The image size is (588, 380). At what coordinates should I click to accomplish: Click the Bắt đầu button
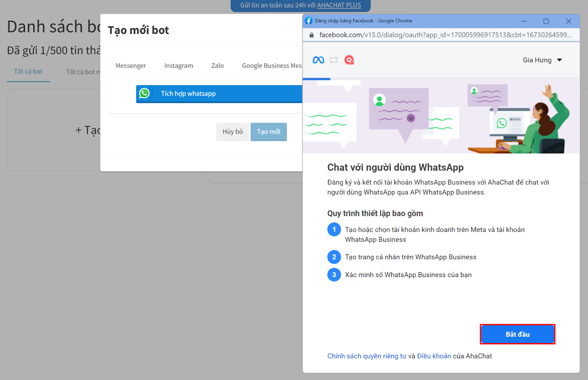pos(517,334)
